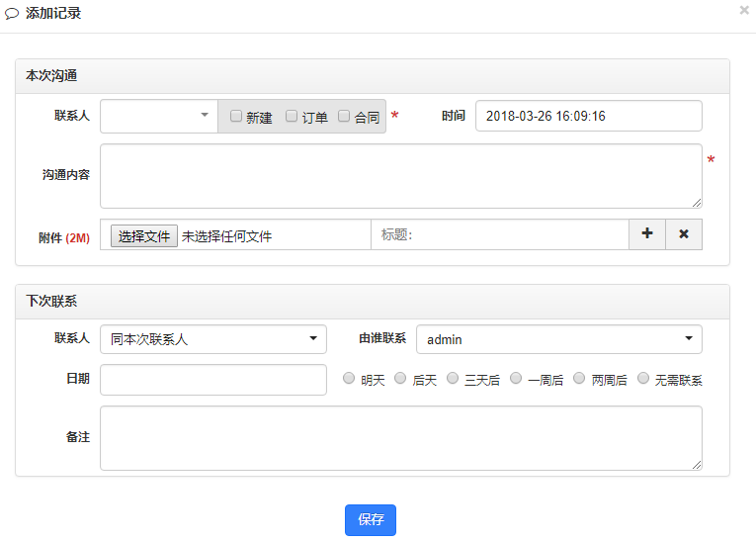Enable the 订单 checkbox

292,116
